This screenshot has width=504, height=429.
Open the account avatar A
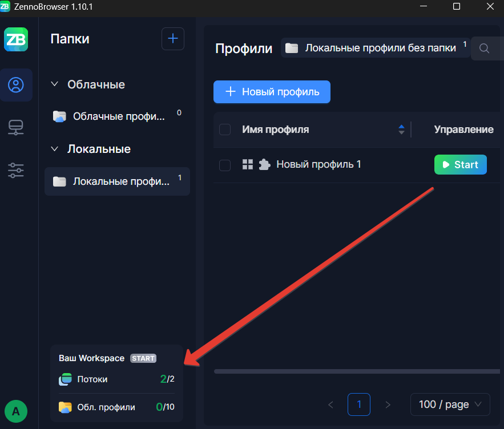[16, 411]
